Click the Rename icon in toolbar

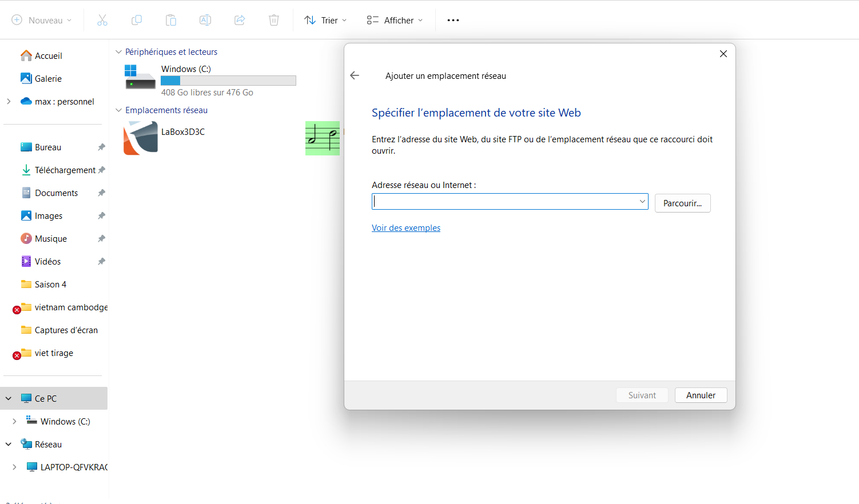pyautogui.click(x=205, y=21)
